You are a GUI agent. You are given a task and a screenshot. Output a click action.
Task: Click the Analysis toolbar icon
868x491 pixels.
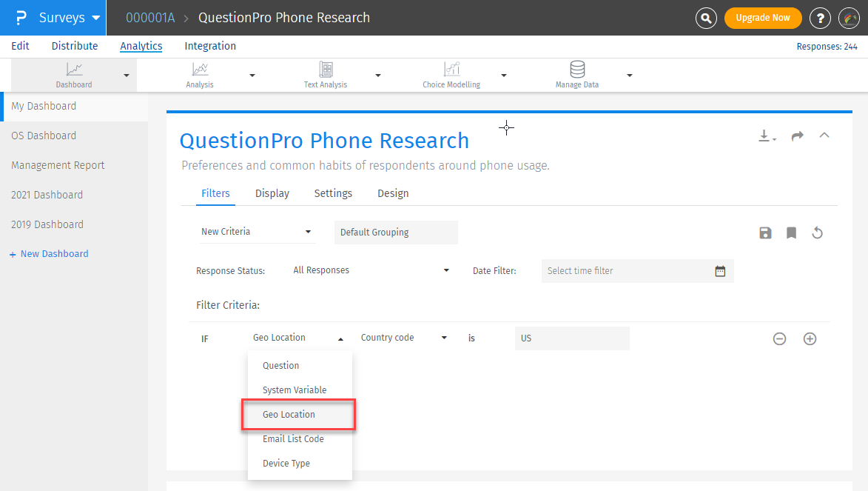click(x=200, y=70)
